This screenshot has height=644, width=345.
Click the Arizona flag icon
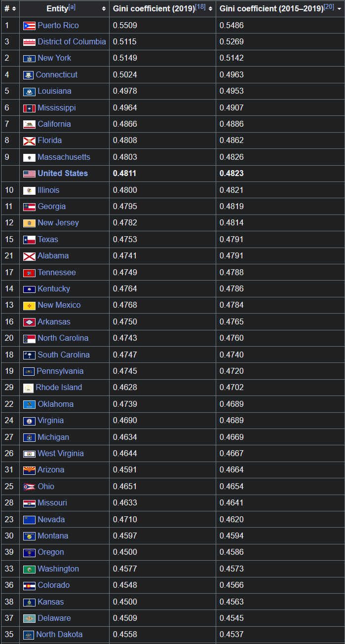29,470
